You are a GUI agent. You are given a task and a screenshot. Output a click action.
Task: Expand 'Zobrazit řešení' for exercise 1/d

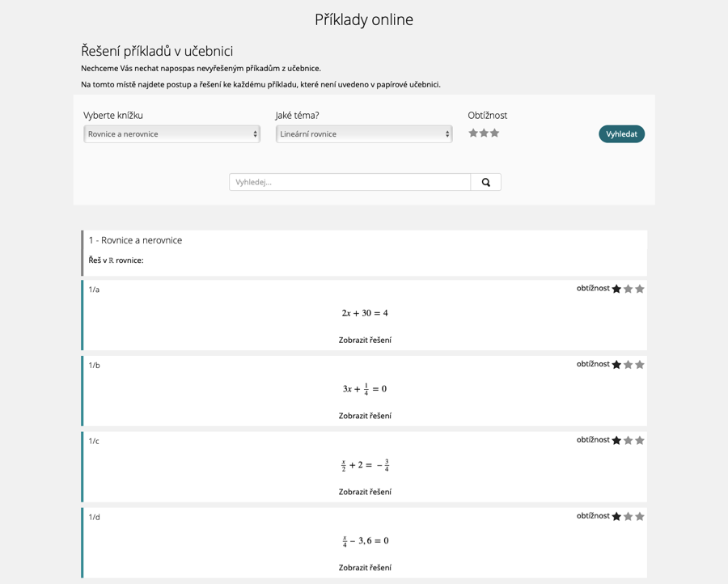(x=365, y=567)
